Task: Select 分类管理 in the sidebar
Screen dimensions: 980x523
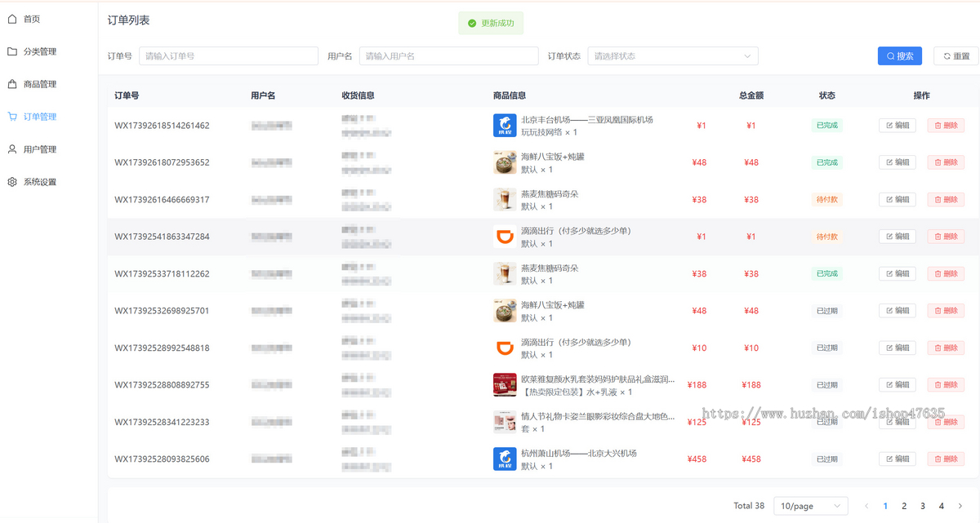Action: click(x=40, y=51)
